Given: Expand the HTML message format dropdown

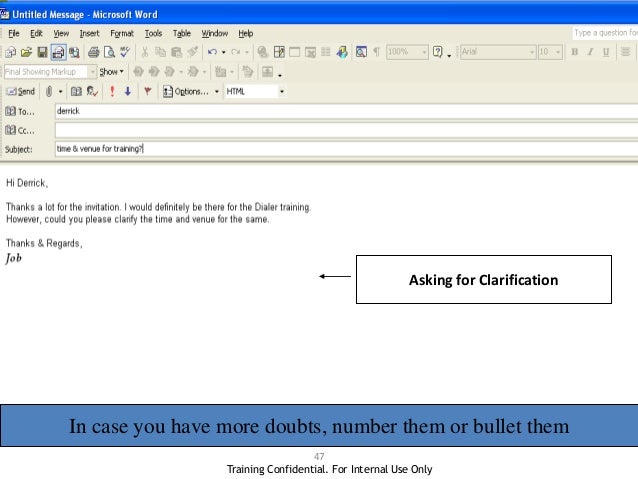Looking at the screenshot, I should 282,91.
